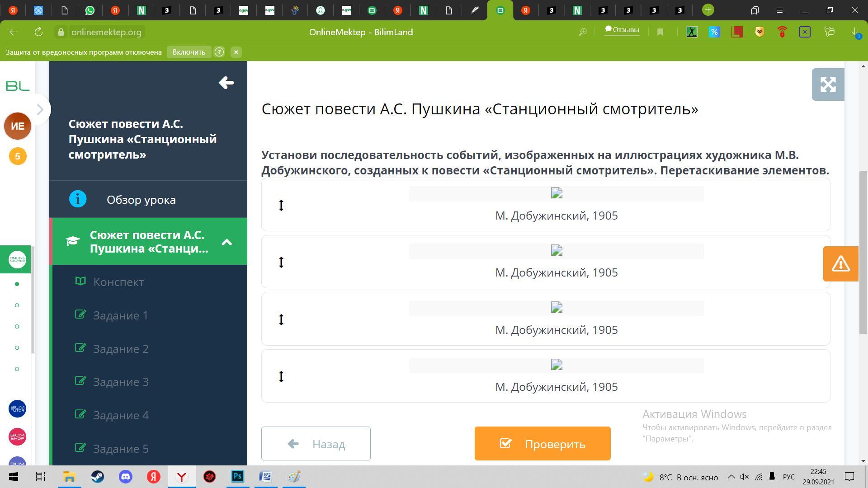This screenshot has width=868, height=488.
Task: Collapse the lesson section chevron
Action: pyautogui.click(x=226, y=242)
